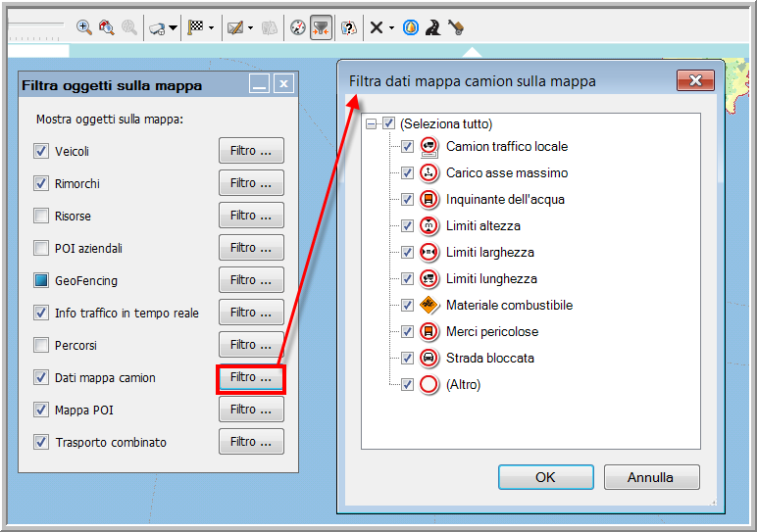Click the Merci pericolose sign icon
Viewport: 757px width, 532px height.
pyautogui.click(x=429, y=331)
